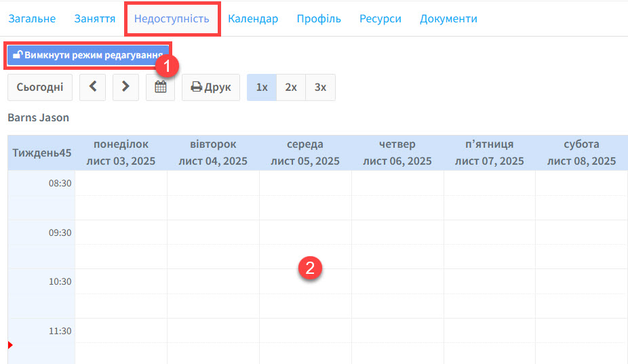Switch to the Календар tab
The image size is (628, 364).
click(x=253, y=18)
